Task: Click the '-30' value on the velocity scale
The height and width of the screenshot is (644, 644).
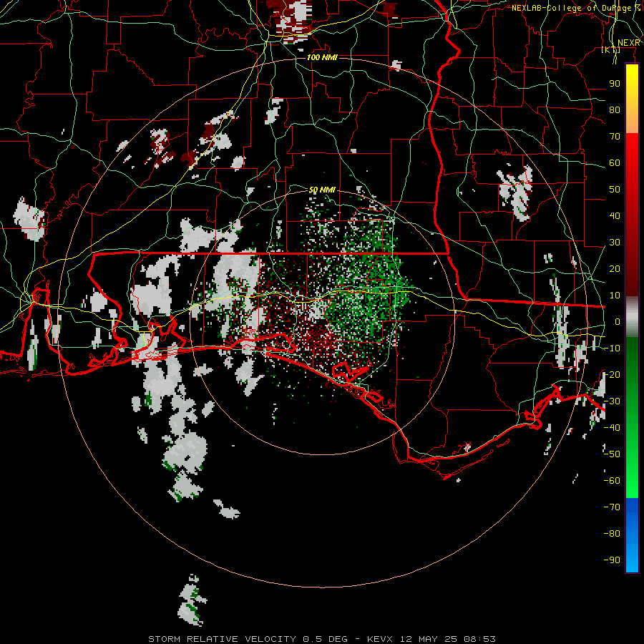Action: [x=612, y=401]
